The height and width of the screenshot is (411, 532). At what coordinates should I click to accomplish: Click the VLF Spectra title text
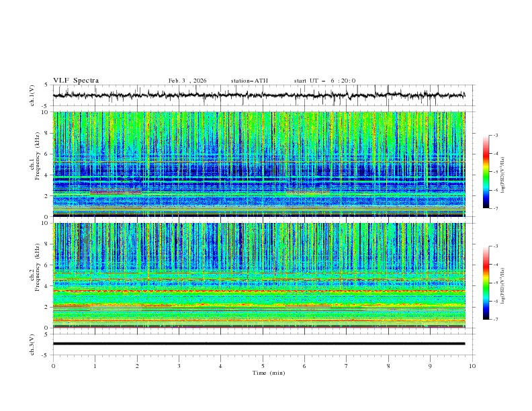(x=76, y=81)
